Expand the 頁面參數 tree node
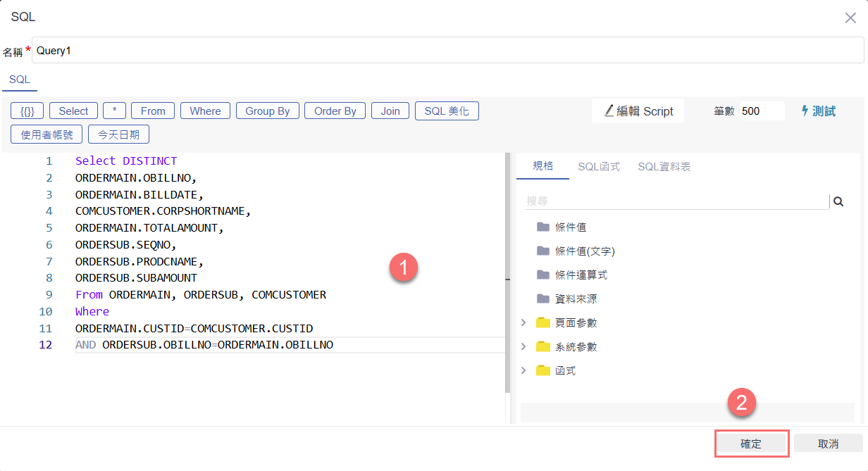Image resolution: width=868 pixels, height=471 pixels. pyautogui.click(x=523, y=323)
